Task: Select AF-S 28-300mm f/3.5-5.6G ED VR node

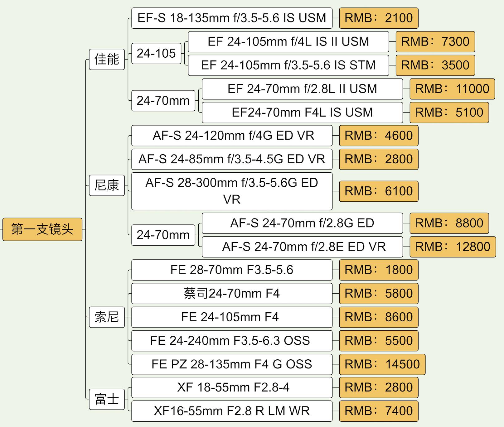Action: point(232,191)
